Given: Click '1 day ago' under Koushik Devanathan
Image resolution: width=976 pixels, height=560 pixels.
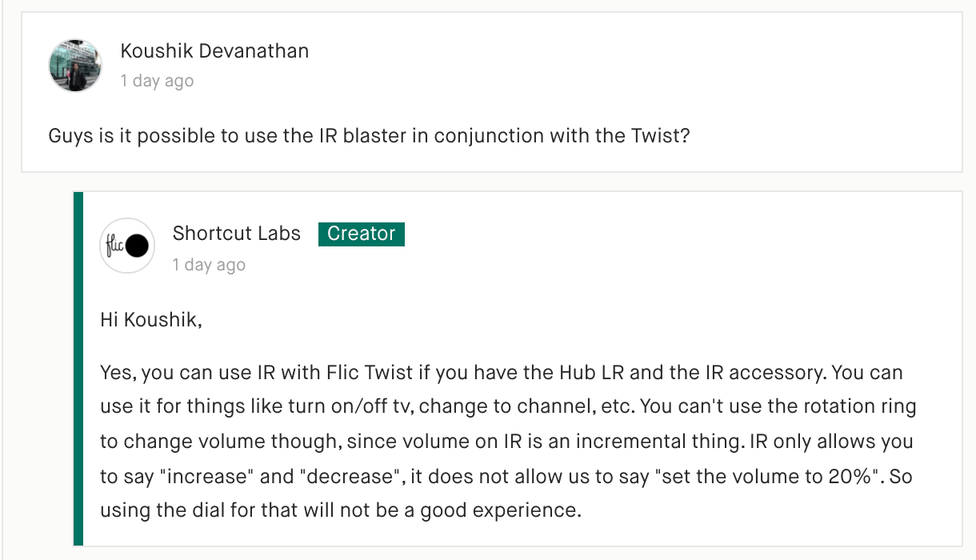Looking at the screenshot, I should point(157,81).
